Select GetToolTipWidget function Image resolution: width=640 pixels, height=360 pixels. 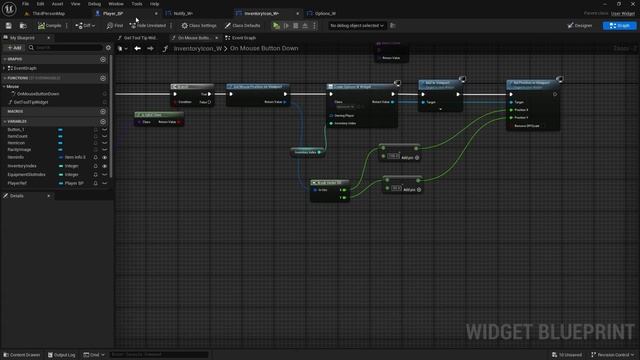(x=31, y=102)
